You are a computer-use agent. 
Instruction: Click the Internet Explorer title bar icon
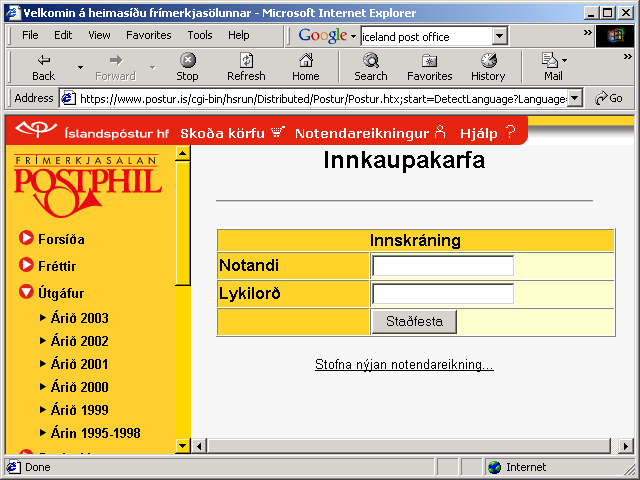point(13,13)
